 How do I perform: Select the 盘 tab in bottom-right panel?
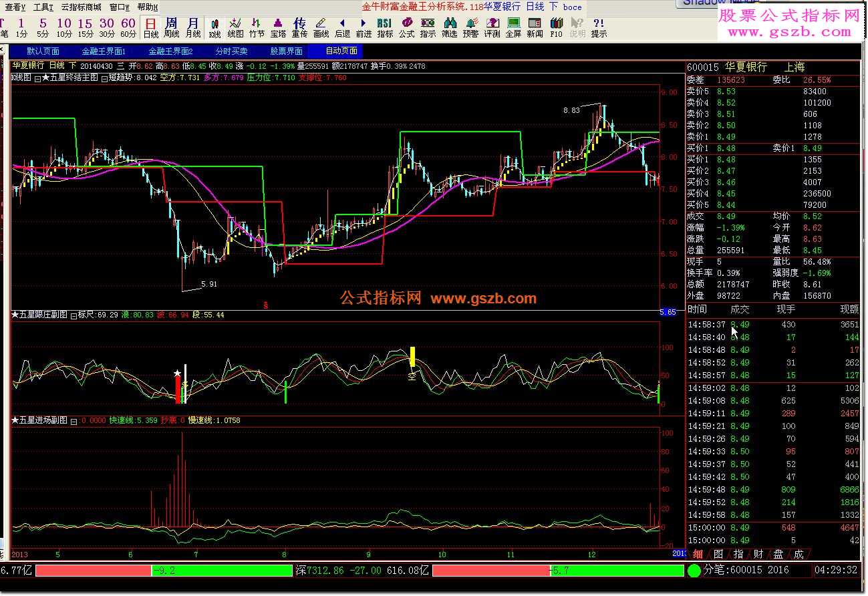(778, 554)
